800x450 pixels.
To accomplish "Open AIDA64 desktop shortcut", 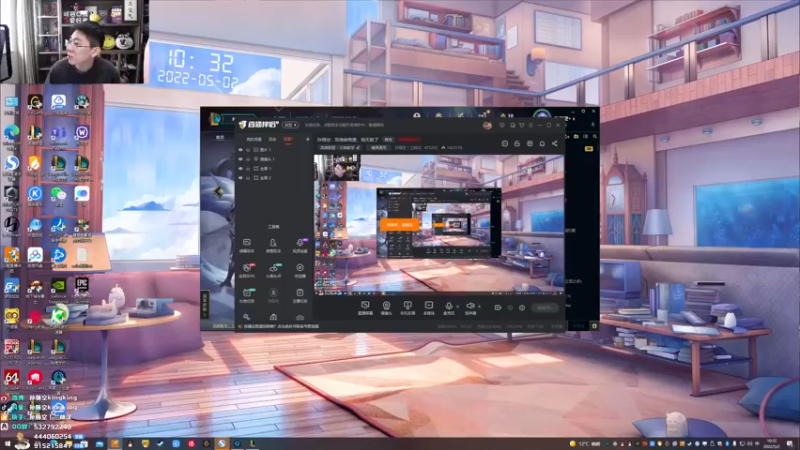I will (11, 380).
